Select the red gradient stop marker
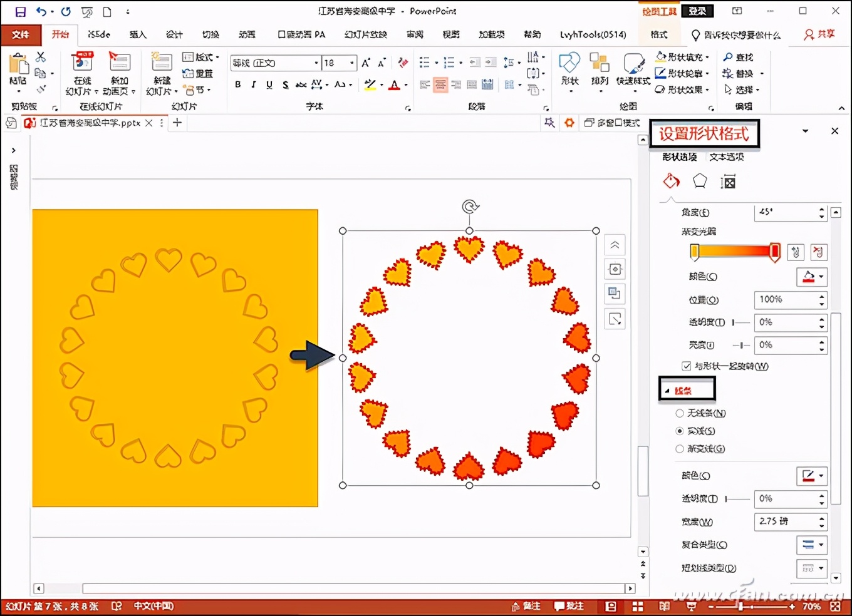Screen dimensions: 852x616 775,252
